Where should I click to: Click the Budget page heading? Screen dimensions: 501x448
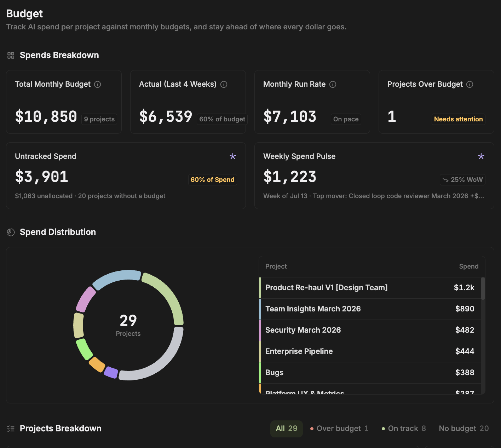pyautogui.click(x=24, y=14)
